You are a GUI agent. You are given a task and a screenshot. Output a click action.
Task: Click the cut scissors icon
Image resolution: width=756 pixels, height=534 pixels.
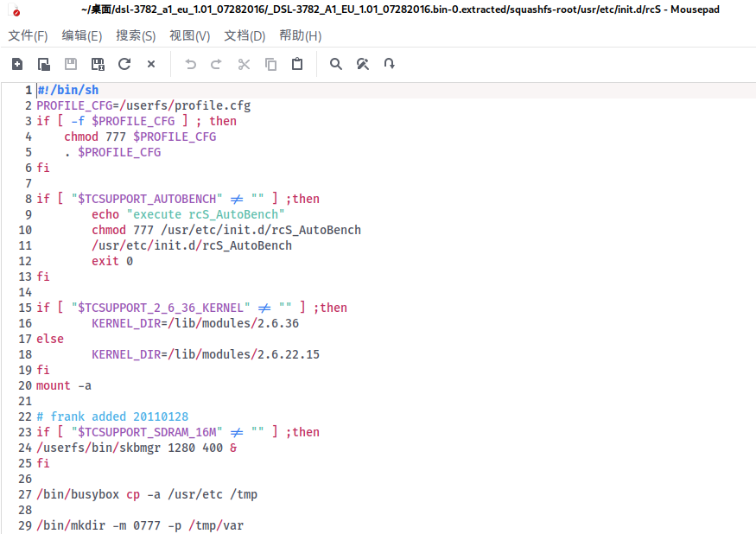pos(244,64)
